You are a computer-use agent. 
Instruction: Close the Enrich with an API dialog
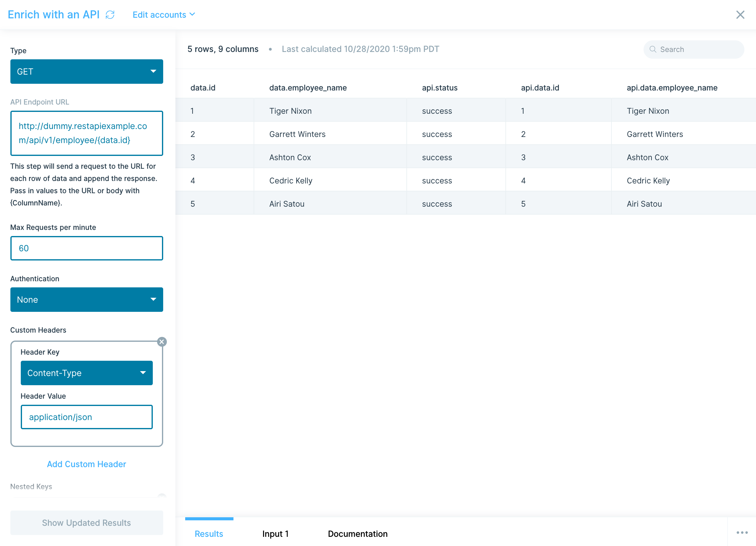(x=740, y=15)
